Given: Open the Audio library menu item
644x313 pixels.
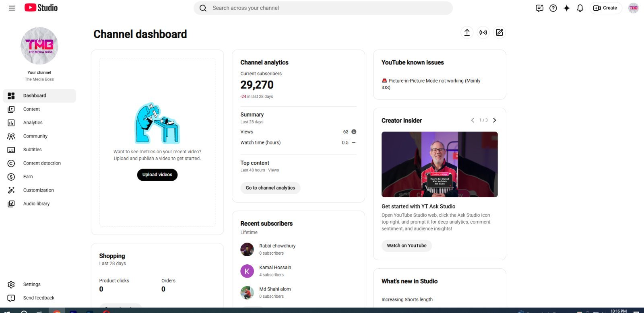Looking at the screenshot, I should pyautogui.click(x=39, y=204).
